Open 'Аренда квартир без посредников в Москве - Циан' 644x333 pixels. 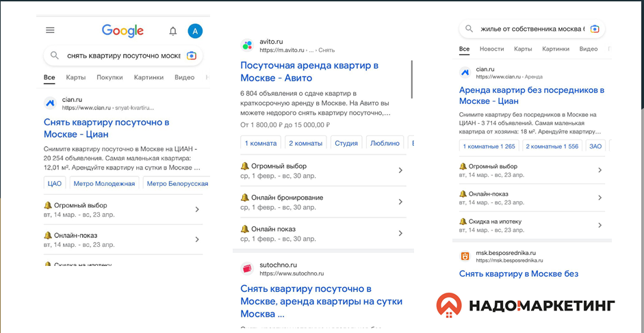coord(532,95)
